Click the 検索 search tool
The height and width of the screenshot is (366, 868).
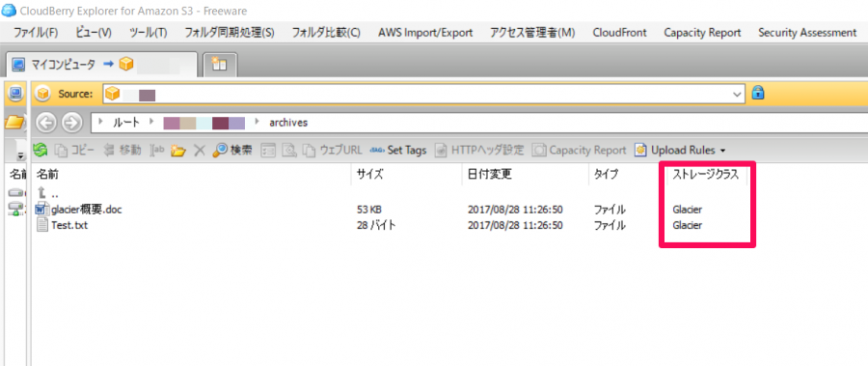(x=233, y=151)
